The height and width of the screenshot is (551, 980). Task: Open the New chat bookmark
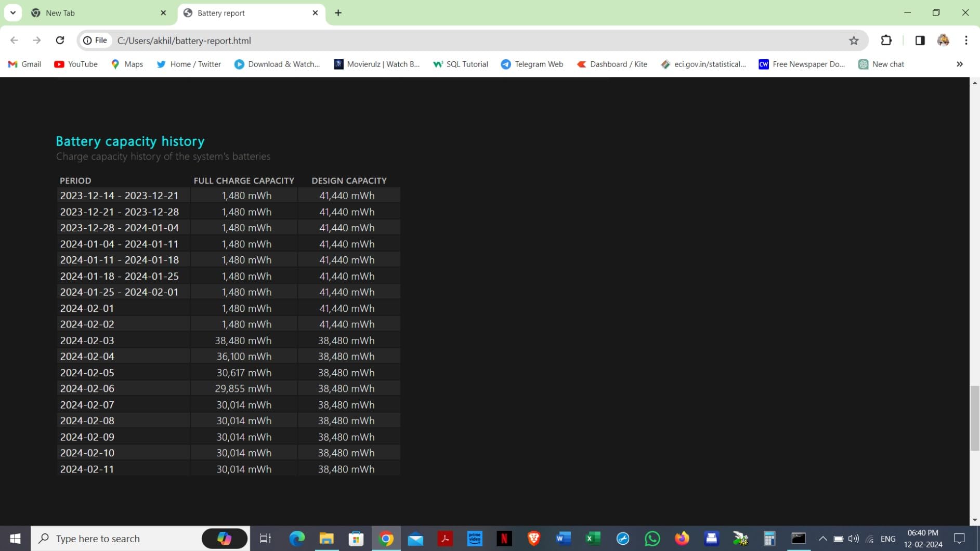click(x=882, y=64)
